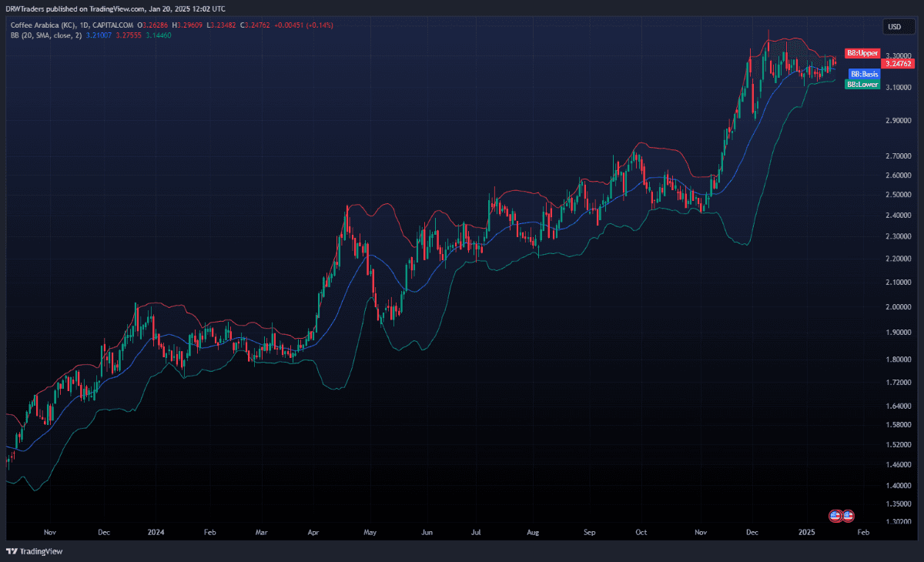This screenshot has height=562, width=924.
Task: Click the 3.30000 level on price scale
Action: tap(897, 55)
